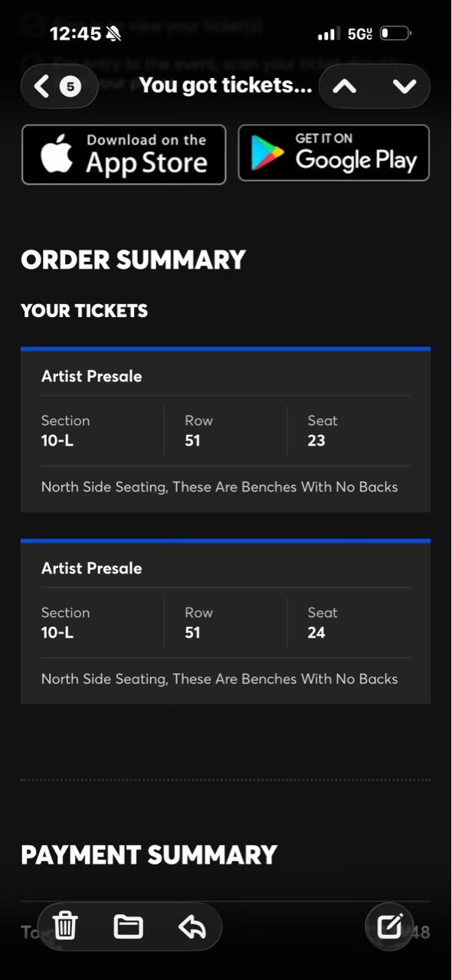Tap the ORDER SUMMARY heading
This screenshot has width=452, height=980.
click(x=133, y=260)
